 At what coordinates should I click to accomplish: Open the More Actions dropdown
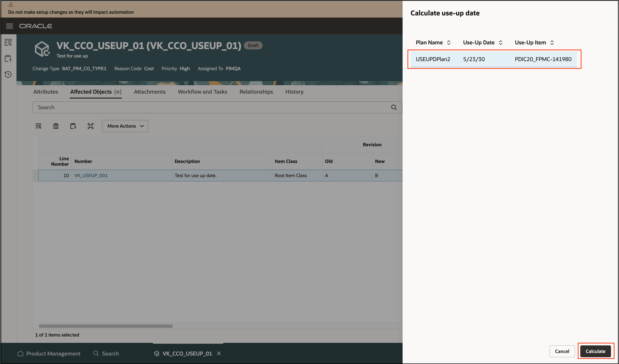[x=125, y=126]
